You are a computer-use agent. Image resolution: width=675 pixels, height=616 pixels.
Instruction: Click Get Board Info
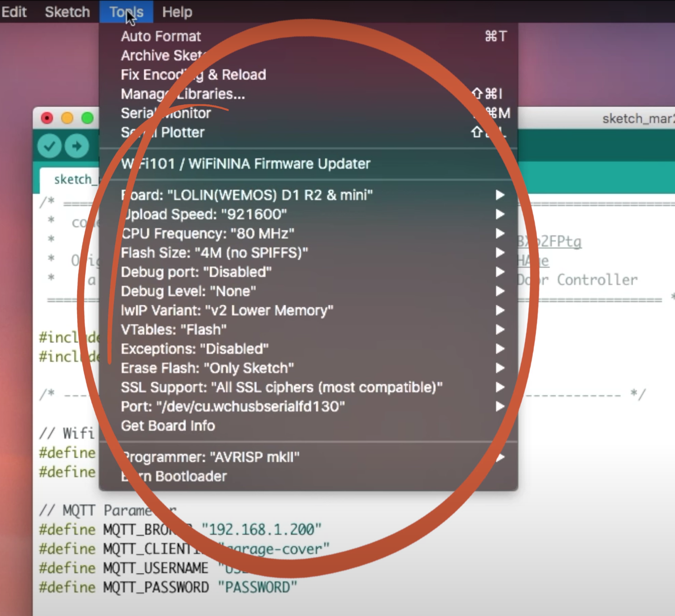point(308,426)
